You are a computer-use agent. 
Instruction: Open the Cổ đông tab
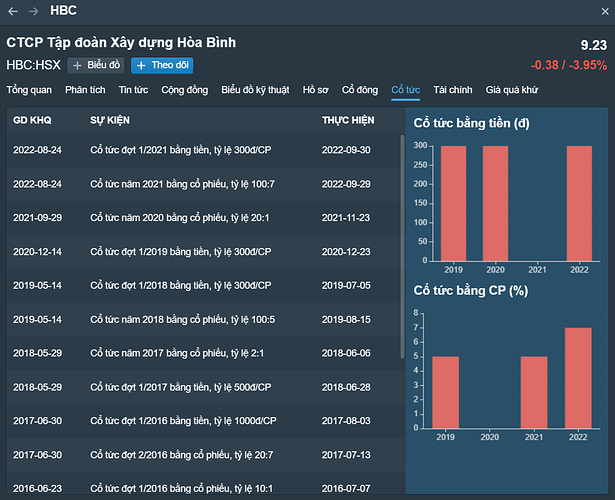361,90
